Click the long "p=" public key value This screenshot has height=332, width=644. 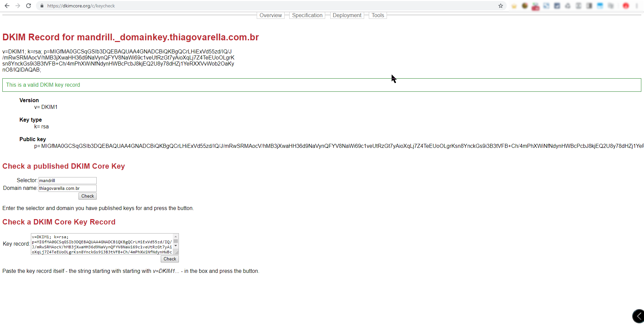click(x=339, y=146)
